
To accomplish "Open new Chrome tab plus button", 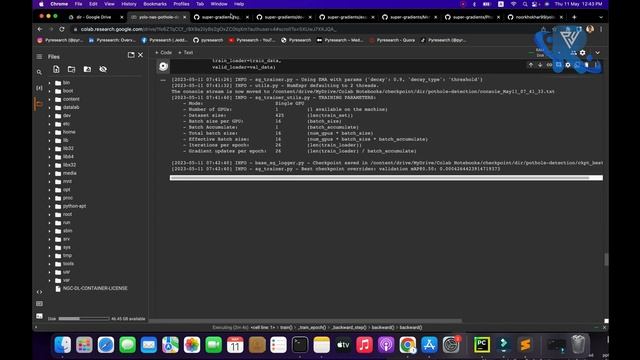I will (x=574, y=17).
